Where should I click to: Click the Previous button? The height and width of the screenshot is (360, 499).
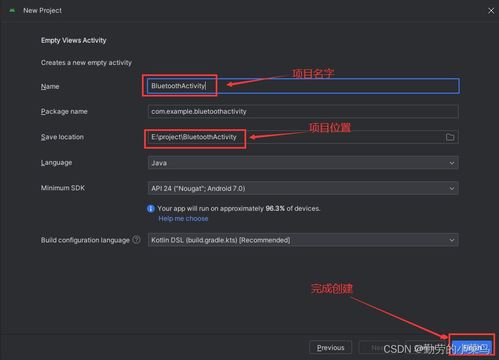[x=330, y=348]
